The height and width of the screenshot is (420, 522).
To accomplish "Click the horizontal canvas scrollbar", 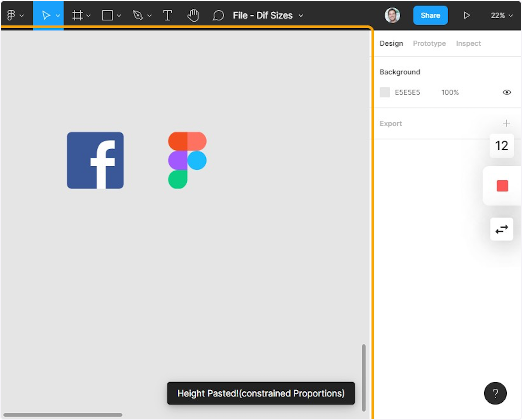I will [63, 415].
